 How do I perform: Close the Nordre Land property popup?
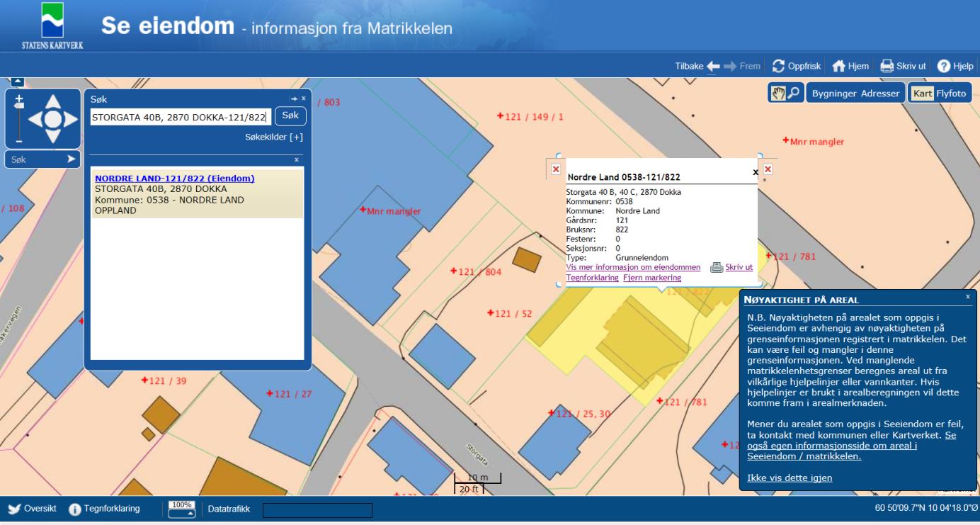click(x=755, y=172)
